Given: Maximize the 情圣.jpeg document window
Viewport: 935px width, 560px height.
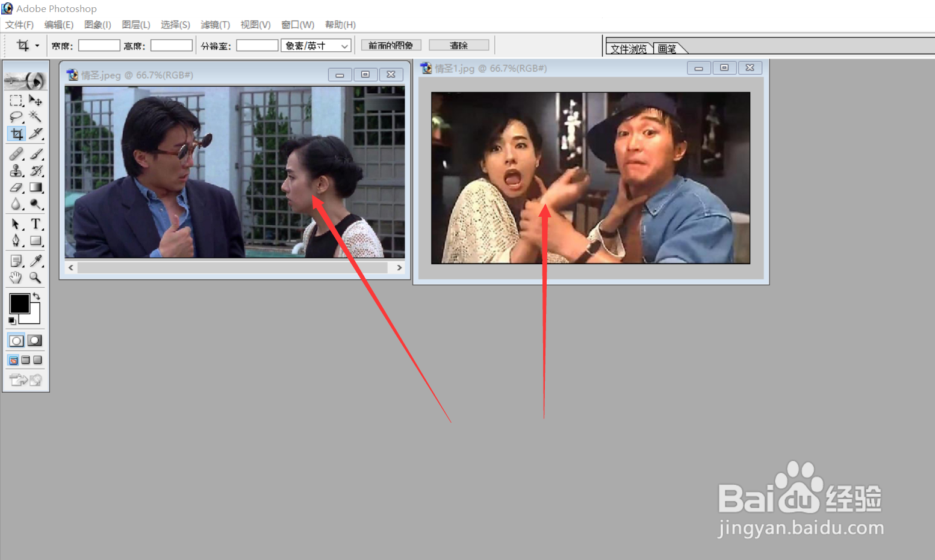Looking at the screenshot, I should pos(365,75).
